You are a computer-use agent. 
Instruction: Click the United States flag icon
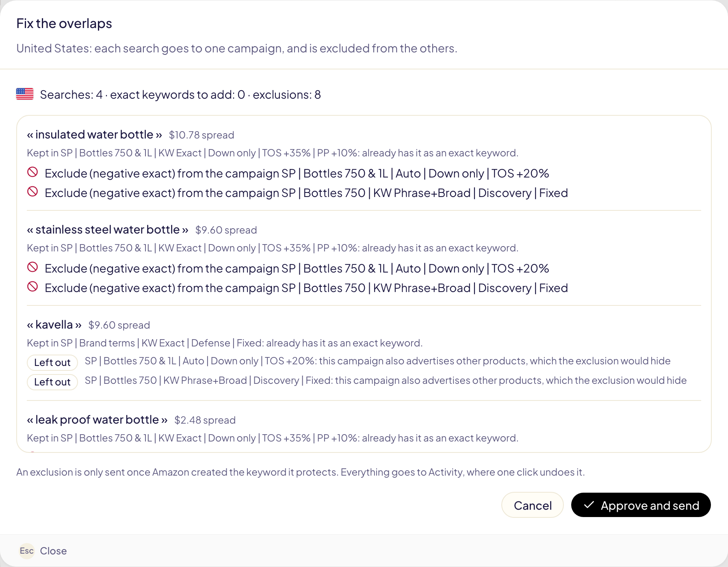(x=25, y=94)
